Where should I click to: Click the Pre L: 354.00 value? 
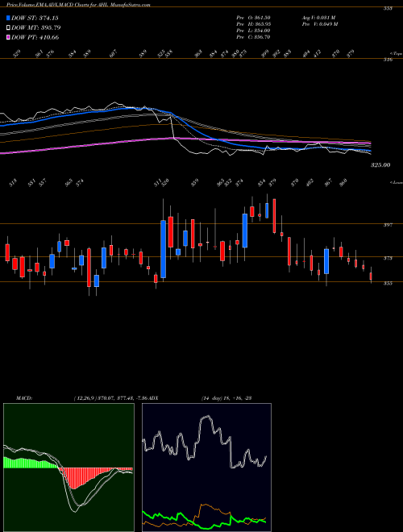pos(253,31)
